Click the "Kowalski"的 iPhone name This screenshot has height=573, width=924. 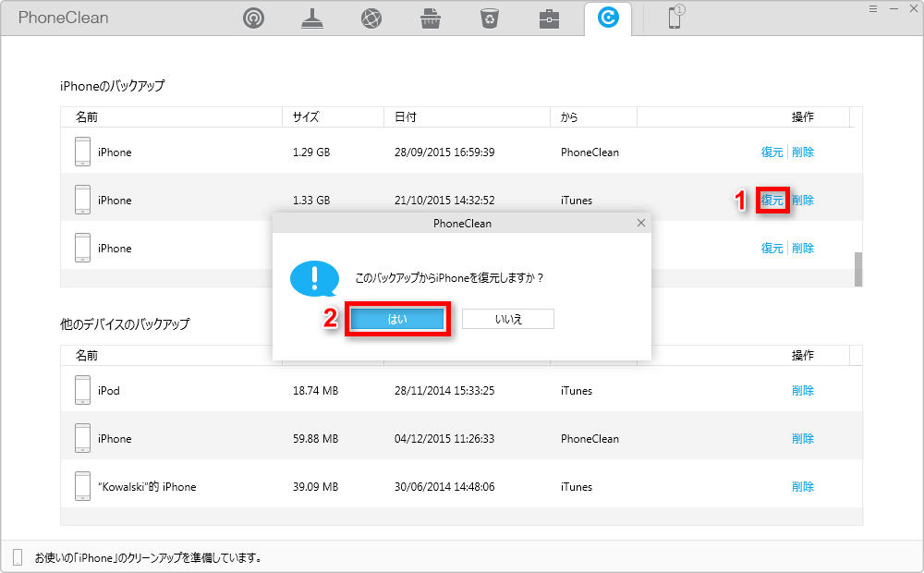[x=147, y=487]
